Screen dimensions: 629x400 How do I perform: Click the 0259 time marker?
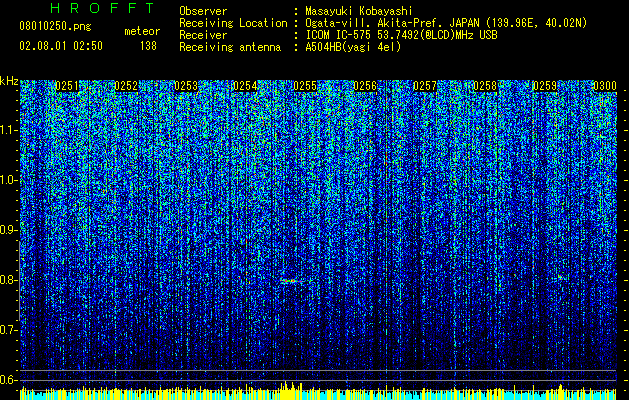[x=545, y=86]
